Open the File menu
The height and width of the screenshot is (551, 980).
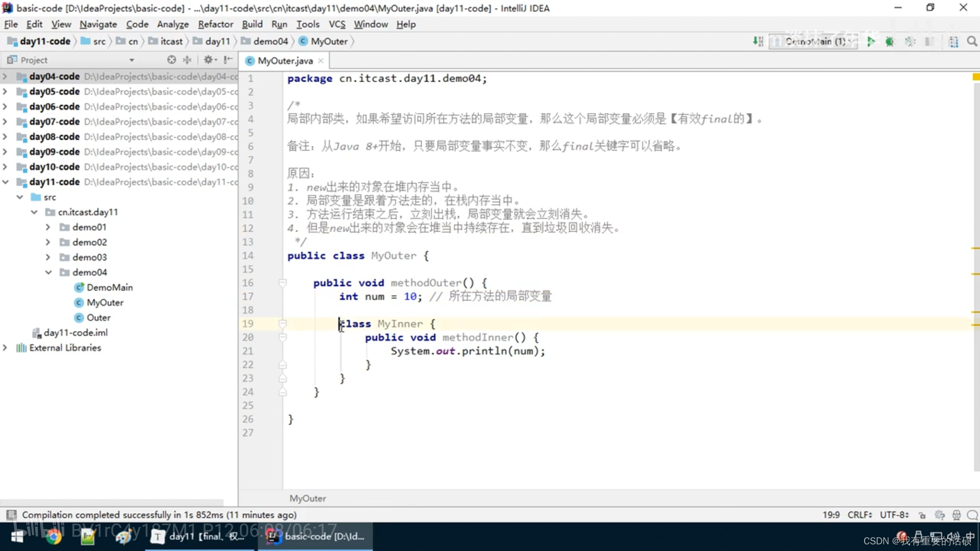click(x=11, y=24)
